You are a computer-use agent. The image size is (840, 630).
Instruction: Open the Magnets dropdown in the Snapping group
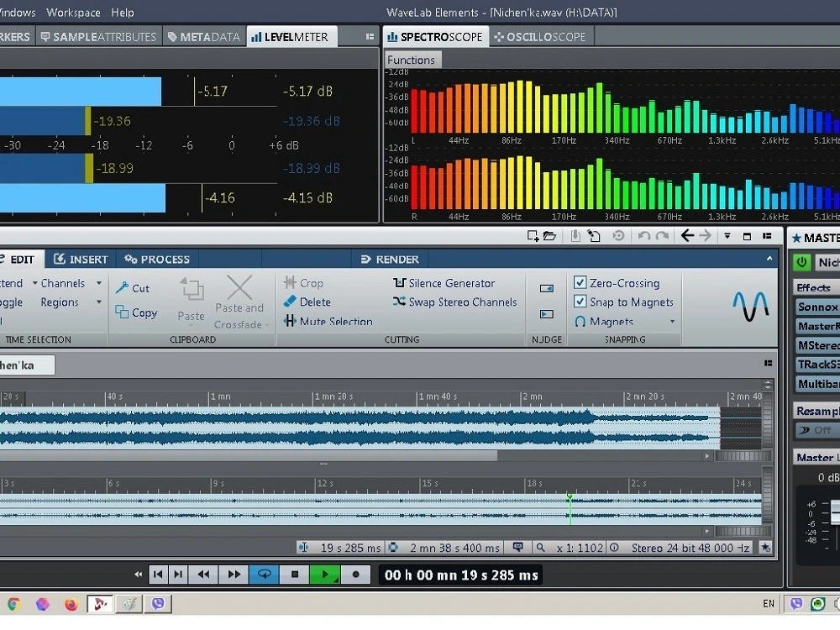[671, 321]
